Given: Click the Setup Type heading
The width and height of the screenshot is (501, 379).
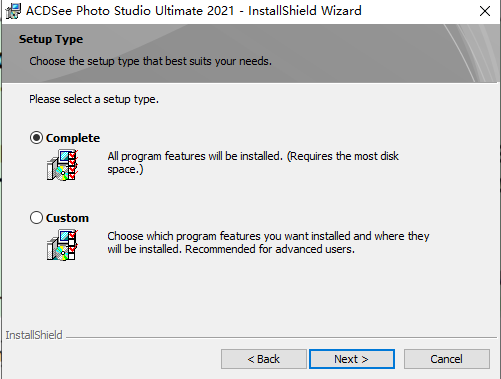Looking at the screenshot, I should (51, 39).
